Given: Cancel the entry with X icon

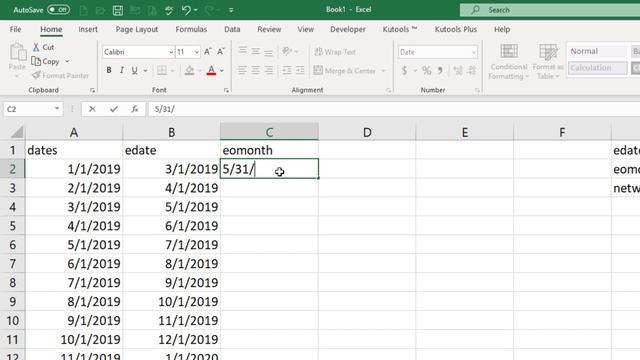Looking at the screenshot, I should [x=92, y=109].
